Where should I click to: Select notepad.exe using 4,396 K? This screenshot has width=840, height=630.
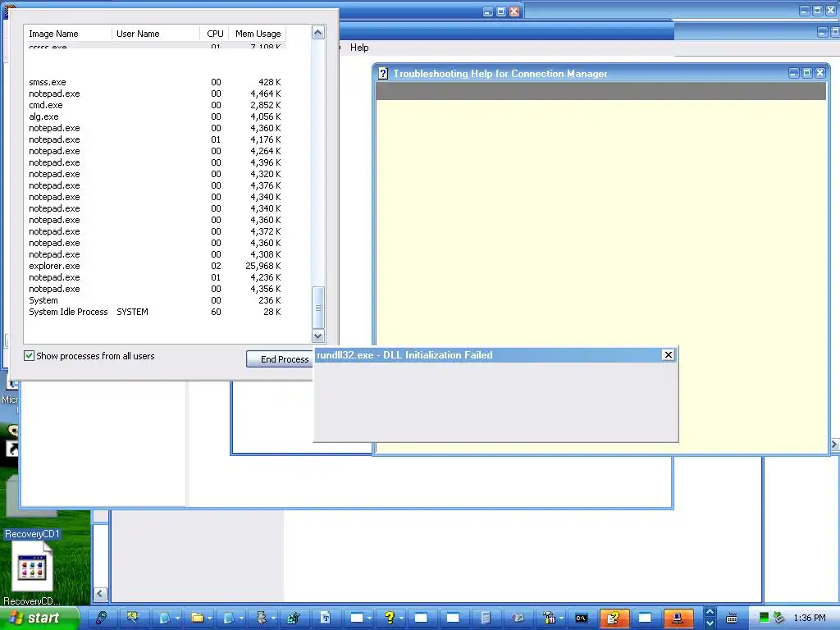pos(155,162)
